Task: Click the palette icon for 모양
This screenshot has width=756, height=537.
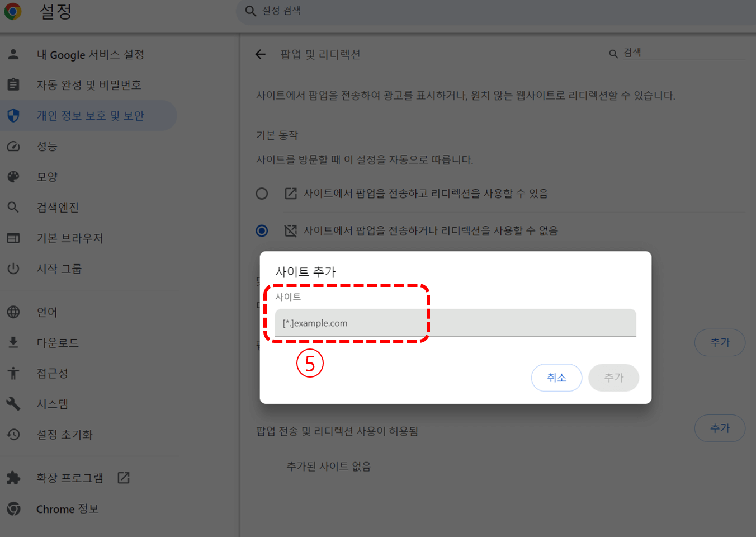Action: 14,177
